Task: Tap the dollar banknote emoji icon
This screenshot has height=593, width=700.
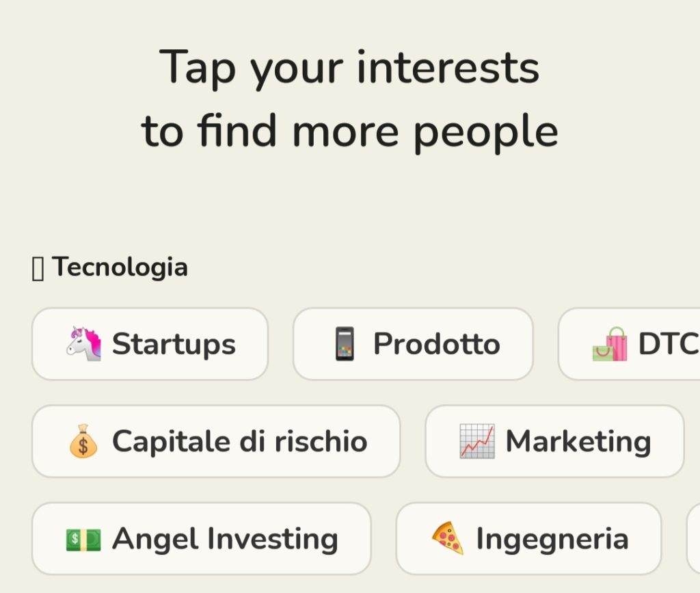Action: point(83,540)
